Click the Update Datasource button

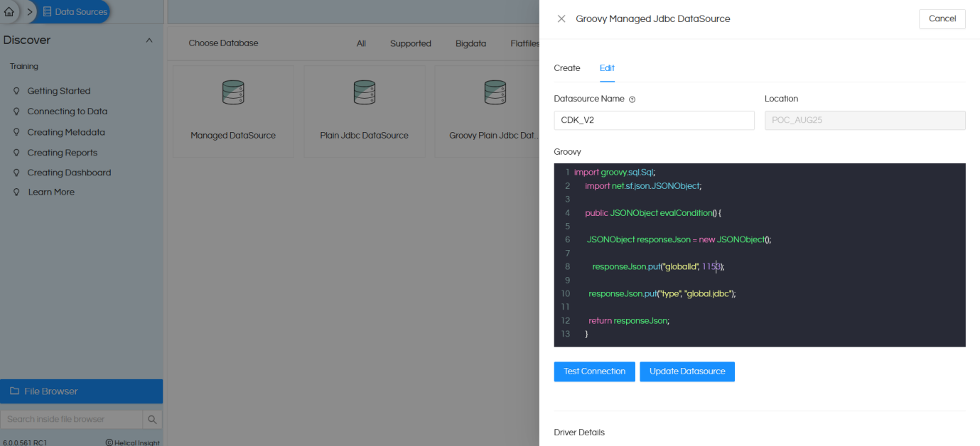687,371
